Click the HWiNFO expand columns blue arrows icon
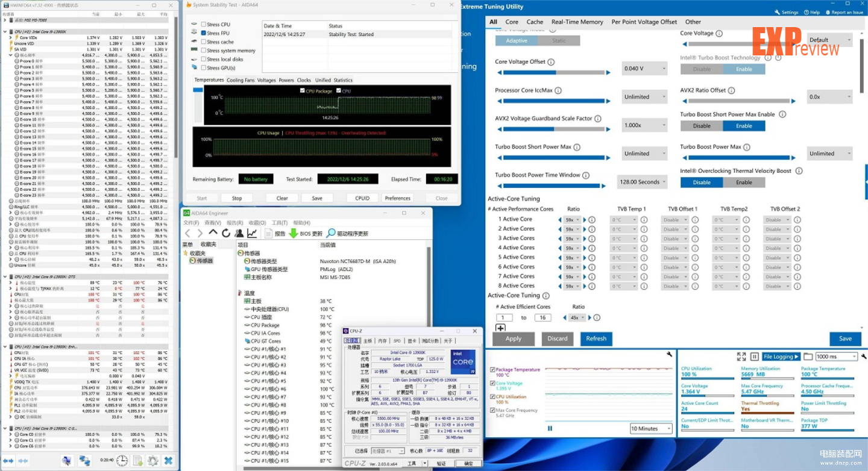The width and height of the screenshot is (868, 471). (8, 461)
